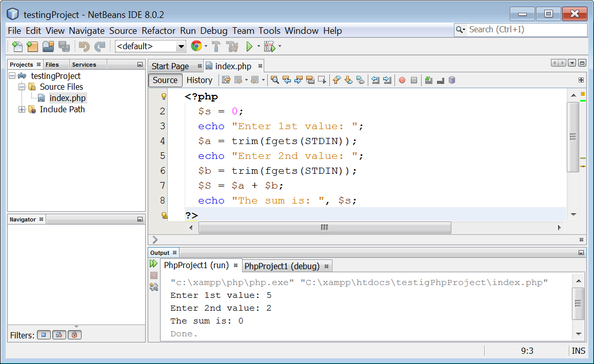
Task: Switch editor to History view
Action: [x=199, y=80]
